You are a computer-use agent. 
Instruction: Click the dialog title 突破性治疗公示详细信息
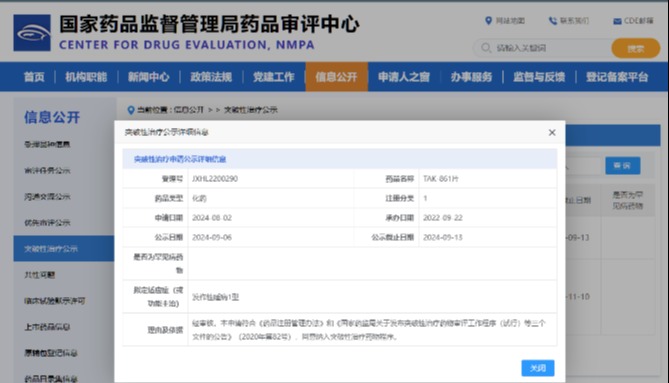point(167,132)
